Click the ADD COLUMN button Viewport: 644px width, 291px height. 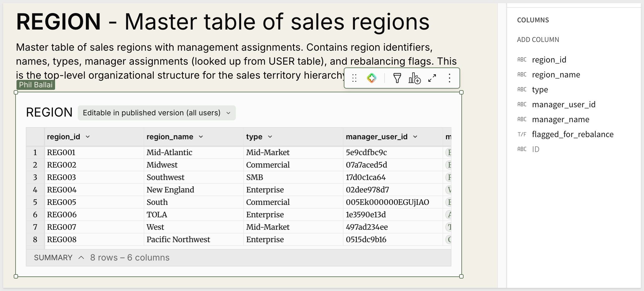[x=538, y=40]
